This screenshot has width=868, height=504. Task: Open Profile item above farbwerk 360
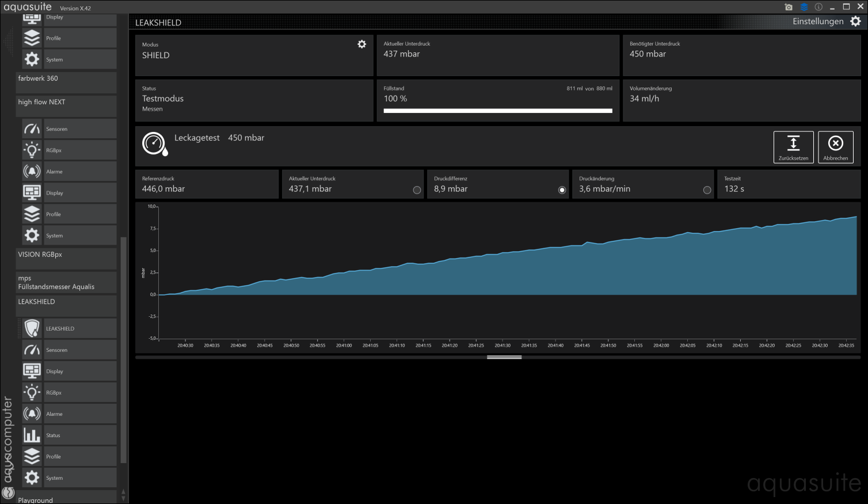point(69,38)
